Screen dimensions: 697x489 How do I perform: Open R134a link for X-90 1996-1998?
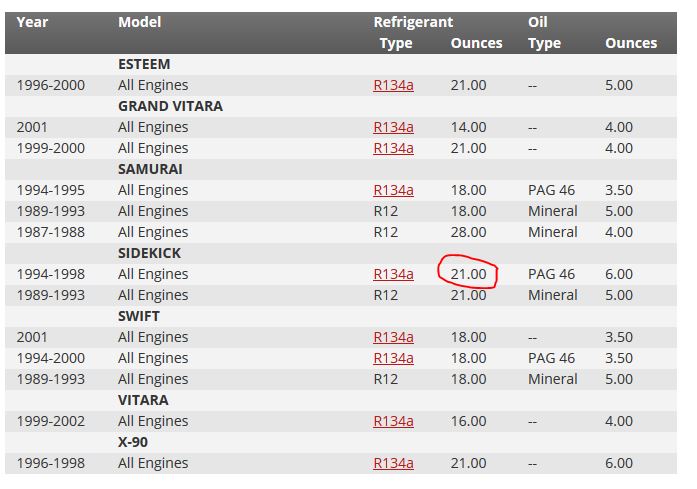(393, 463)
